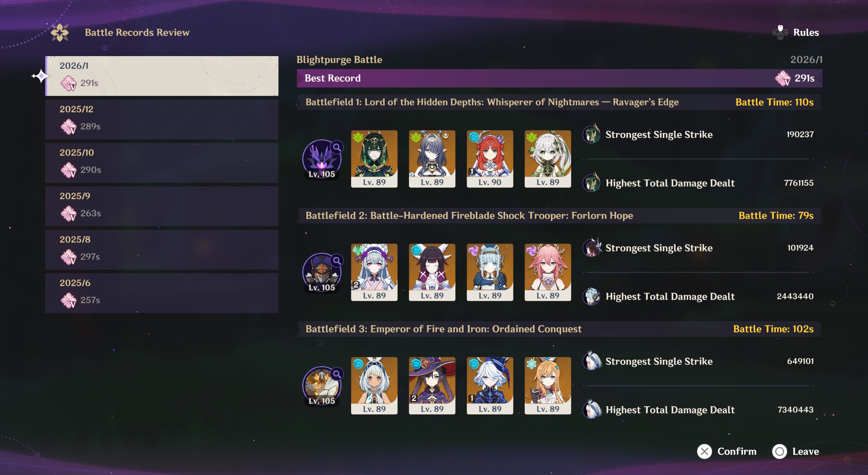868x475 pixels.
Task: Open the 2025/9 record with 263s
Action: pos(162,206)
